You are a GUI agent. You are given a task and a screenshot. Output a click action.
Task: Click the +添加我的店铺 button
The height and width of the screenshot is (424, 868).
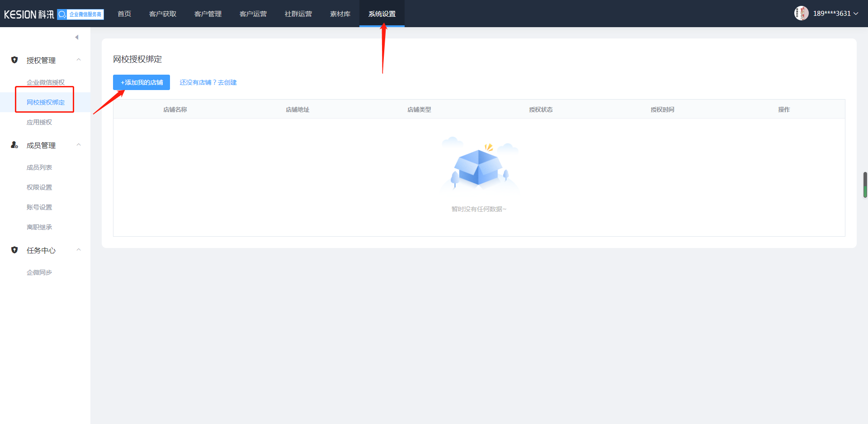pos(142,82)
